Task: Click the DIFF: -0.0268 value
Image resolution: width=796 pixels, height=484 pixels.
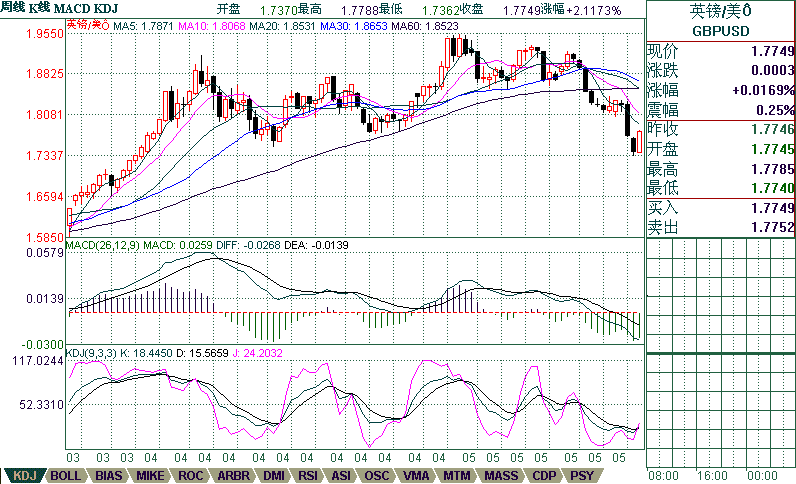Action: click(248, 245)
